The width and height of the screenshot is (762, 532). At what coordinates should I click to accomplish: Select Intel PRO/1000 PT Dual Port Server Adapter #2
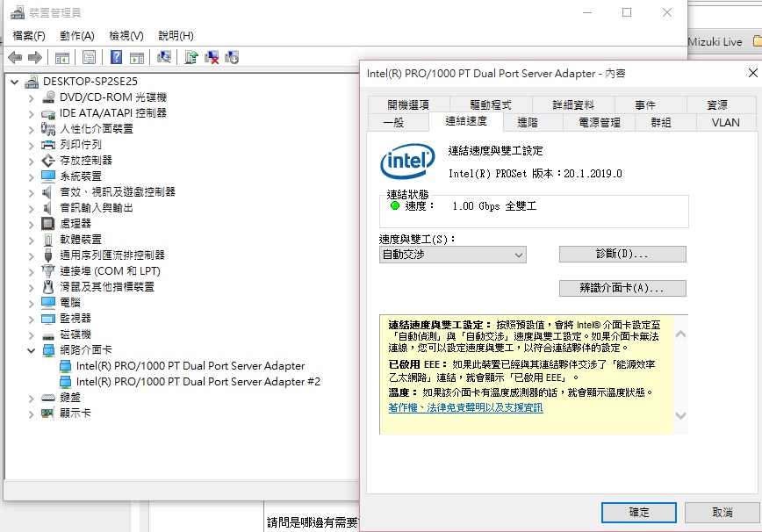coord(198,382)
